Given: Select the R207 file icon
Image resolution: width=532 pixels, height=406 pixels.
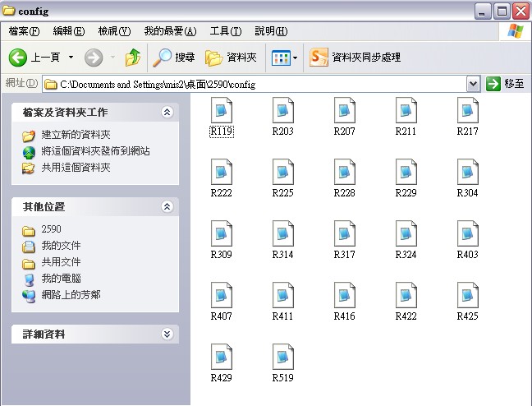Looking at the screenshot, I should [x=344, y=110].
